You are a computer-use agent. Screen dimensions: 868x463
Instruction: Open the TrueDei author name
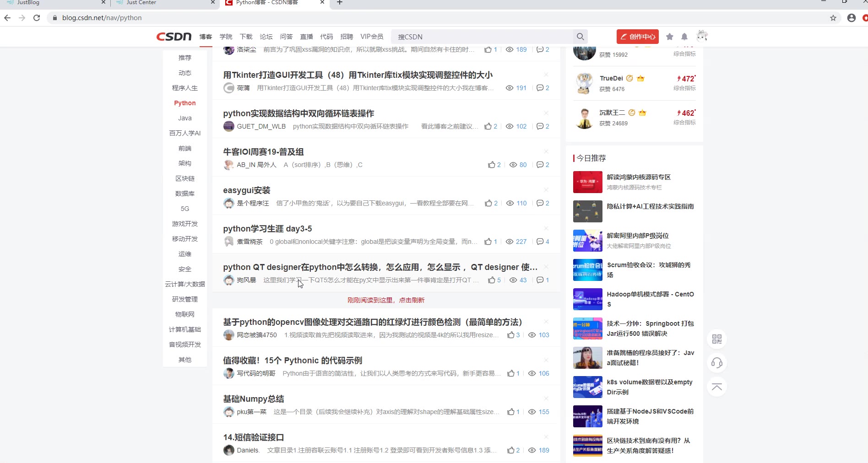611,78
